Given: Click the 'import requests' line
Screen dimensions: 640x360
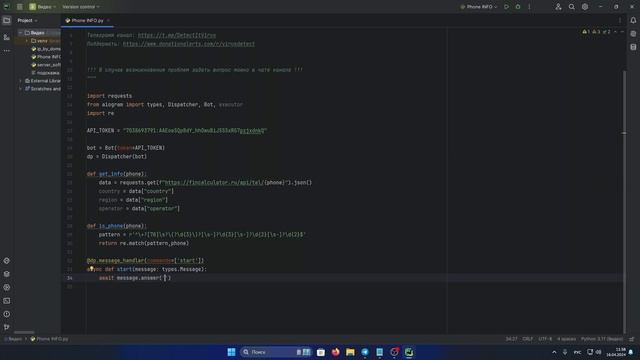Looking at the screenshot, I should (x=109, y=96).
